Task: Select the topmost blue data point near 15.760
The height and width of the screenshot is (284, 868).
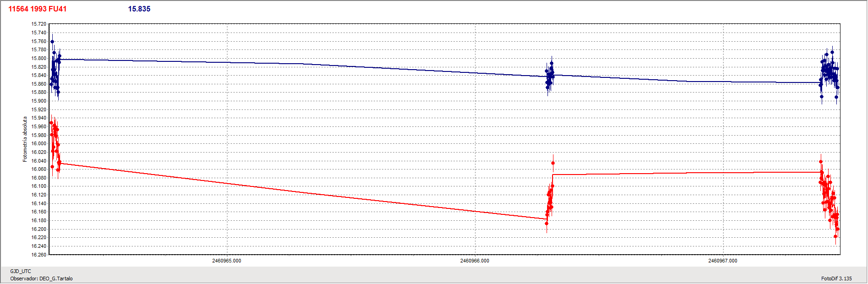Action: pos(52,42)
